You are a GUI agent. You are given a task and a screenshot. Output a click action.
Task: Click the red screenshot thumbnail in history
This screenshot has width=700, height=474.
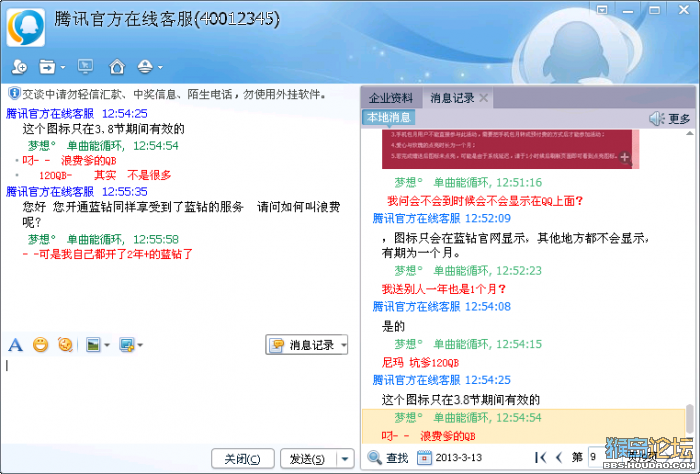pos(510,149)
